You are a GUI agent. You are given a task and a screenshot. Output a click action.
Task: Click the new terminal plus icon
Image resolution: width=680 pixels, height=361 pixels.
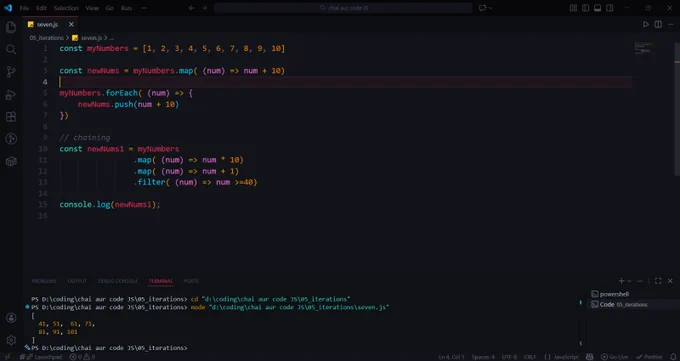coord(621,281)
